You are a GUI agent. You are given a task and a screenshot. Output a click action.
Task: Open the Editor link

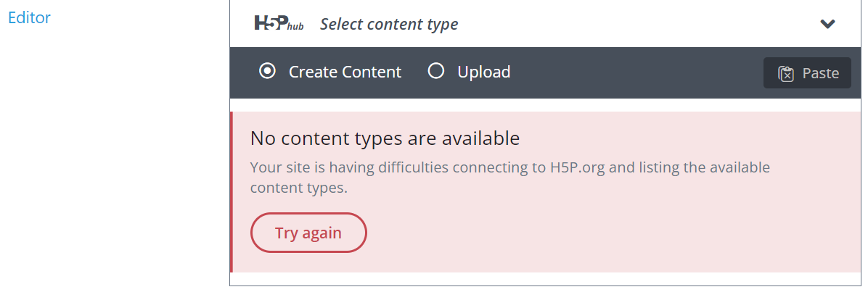29,17
